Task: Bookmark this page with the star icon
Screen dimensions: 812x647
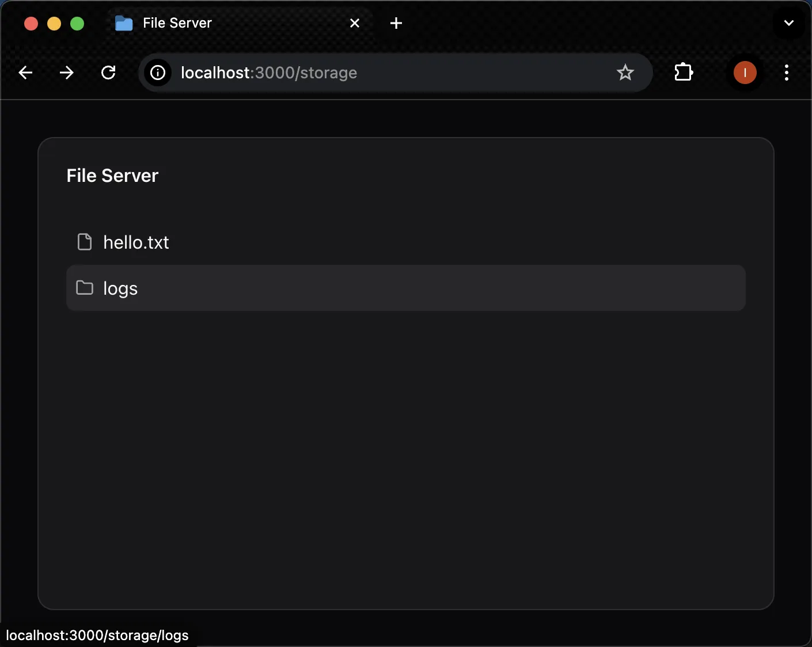Action: [x=625, y=73]
